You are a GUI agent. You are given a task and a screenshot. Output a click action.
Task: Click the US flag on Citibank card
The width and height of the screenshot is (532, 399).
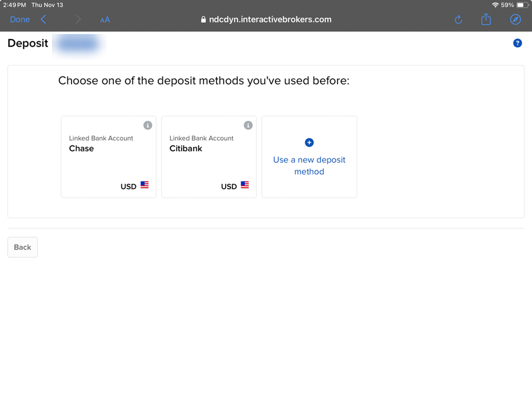coord(245,185)
